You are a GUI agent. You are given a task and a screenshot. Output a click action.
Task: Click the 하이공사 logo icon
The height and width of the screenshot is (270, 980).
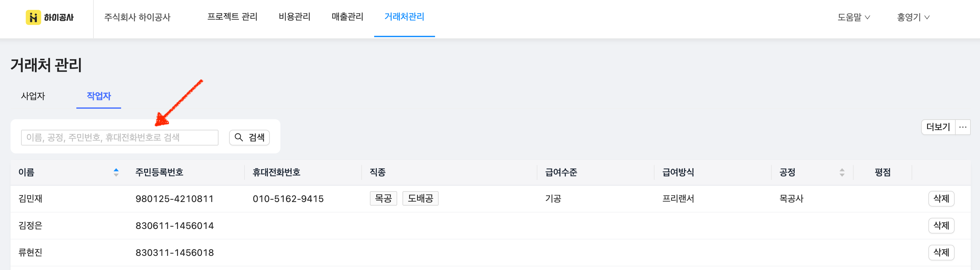click(34, 17)
